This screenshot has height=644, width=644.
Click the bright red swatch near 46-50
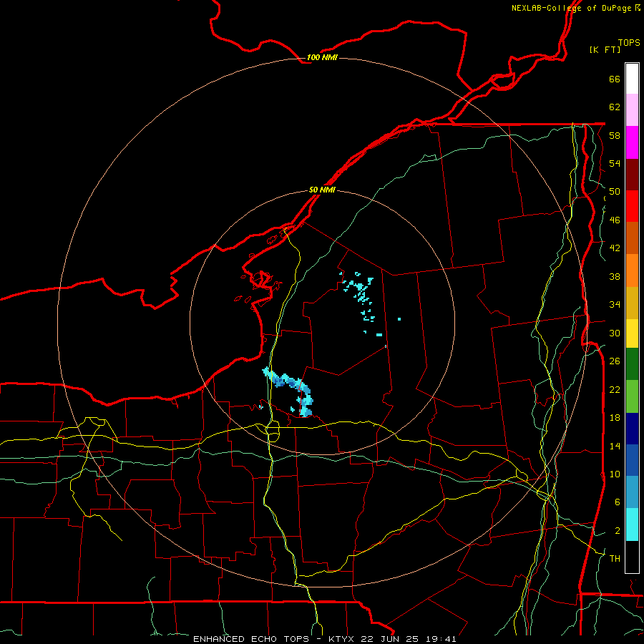click(x=632, y=206)
